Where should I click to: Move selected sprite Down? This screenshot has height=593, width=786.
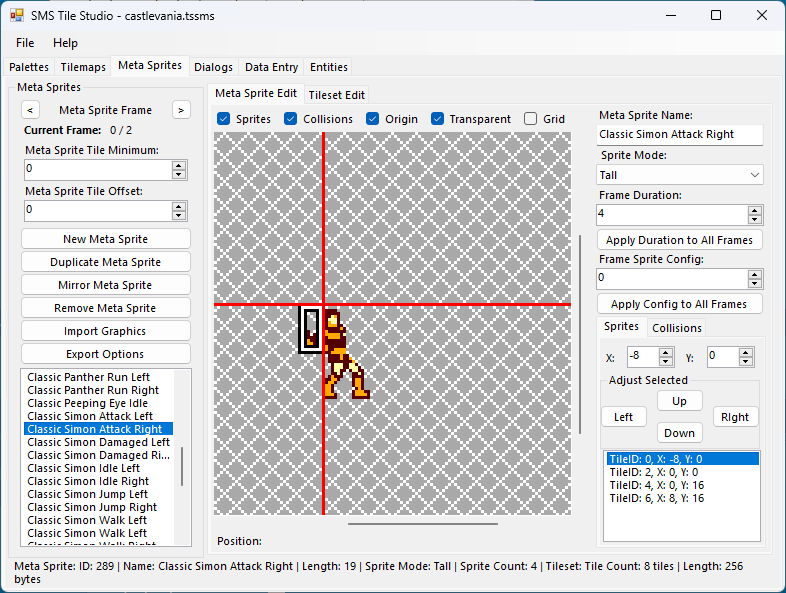[x=680, y=433]
